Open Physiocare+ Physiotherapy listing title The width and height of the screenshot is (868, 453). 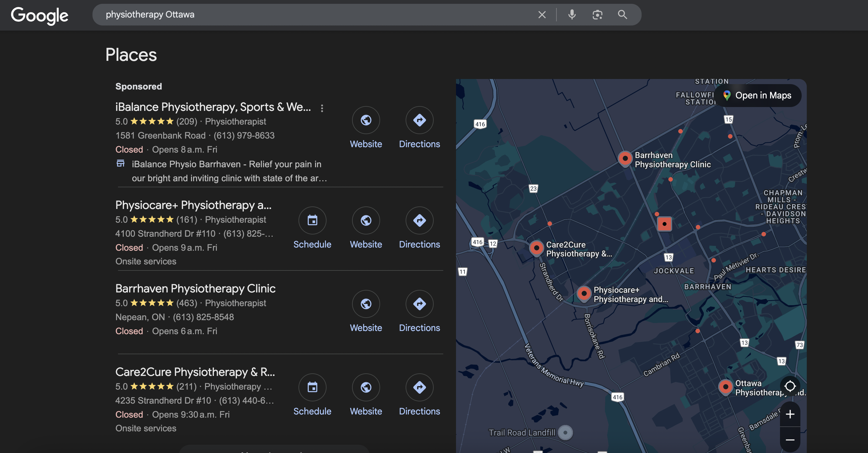[193, 205]
